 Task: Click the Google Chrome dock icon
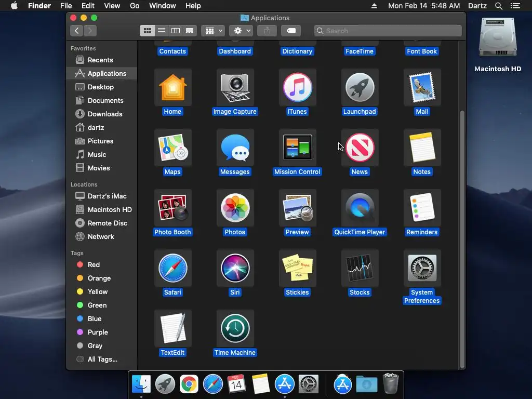coord(189,384)
